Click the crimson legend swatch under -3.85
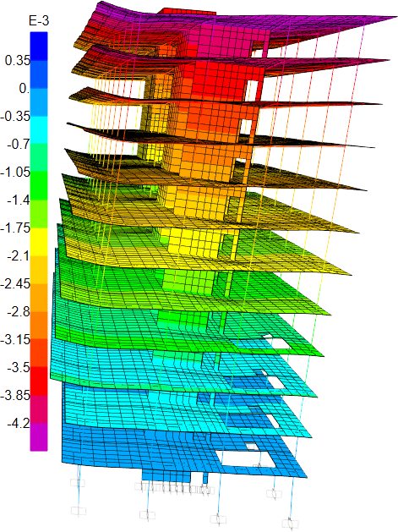Image resolution: width=398 pixels, height=532 pixels. (39, 409)
